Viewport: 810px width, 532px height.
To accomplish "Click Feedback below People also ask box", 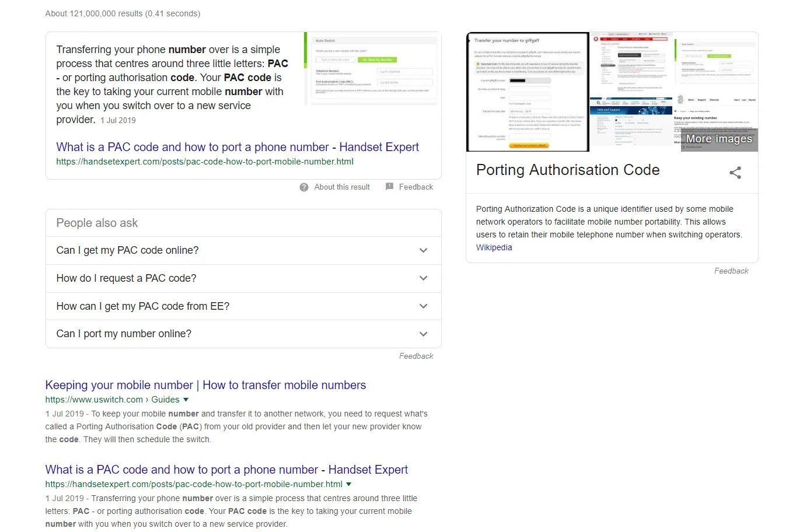I will 416,356.
